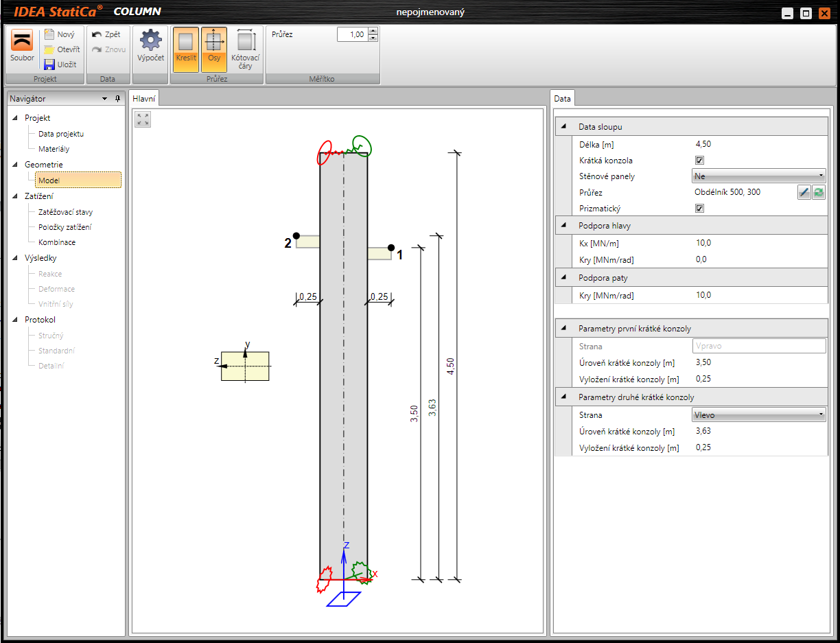This screenshot has width=840, height=643.
Task: Collapse the Podpora hlavy section
Action: click(564, 225)
